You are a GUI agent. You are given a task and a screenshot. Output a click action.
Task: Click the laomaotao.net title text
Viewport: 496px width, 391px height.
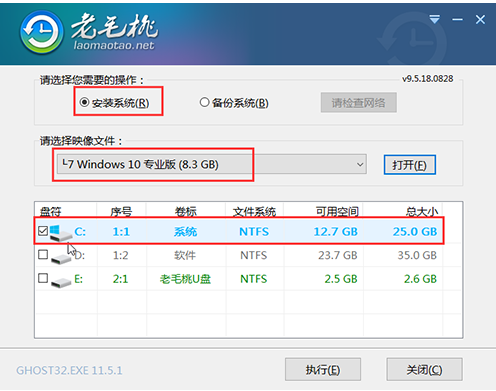click(x=114, y=45)
